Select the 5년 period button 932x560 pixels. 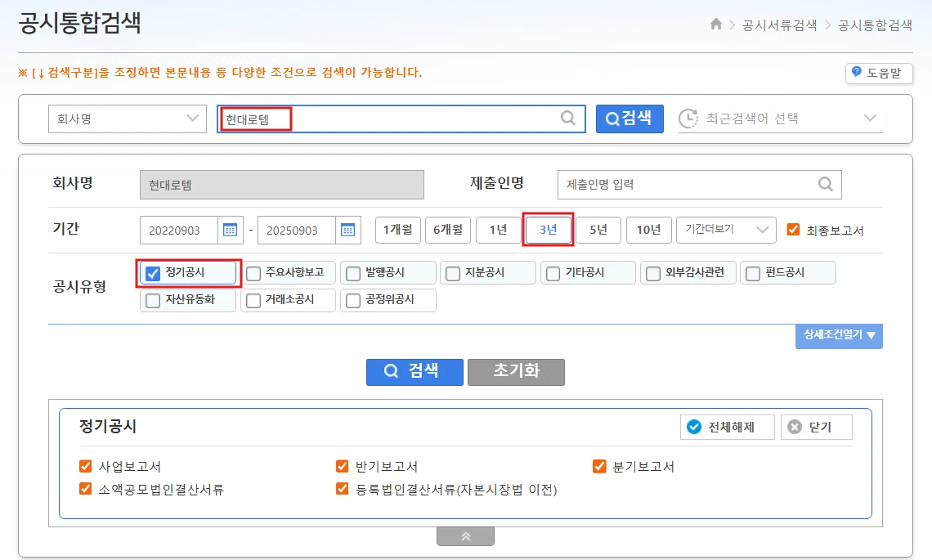coord(598,230)
